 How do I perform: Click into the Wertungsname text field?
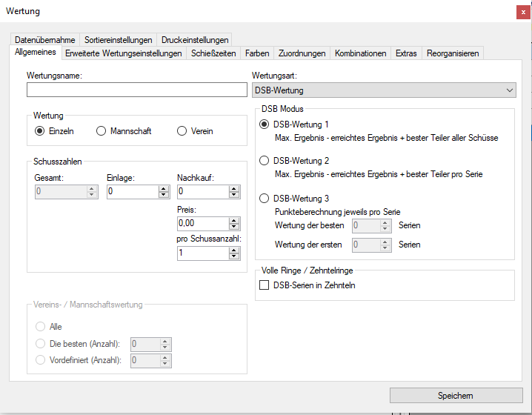(136, 90)
